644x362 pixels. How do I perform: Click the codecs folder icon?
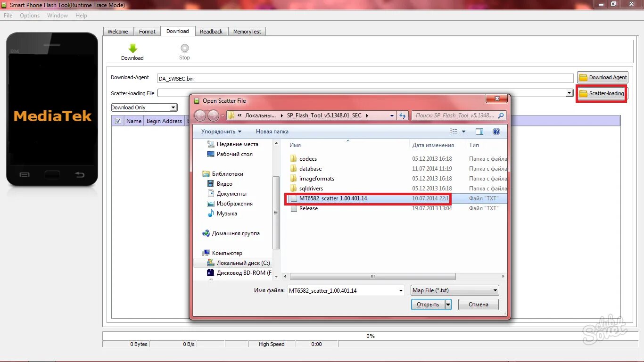click(x=294, y=159)
